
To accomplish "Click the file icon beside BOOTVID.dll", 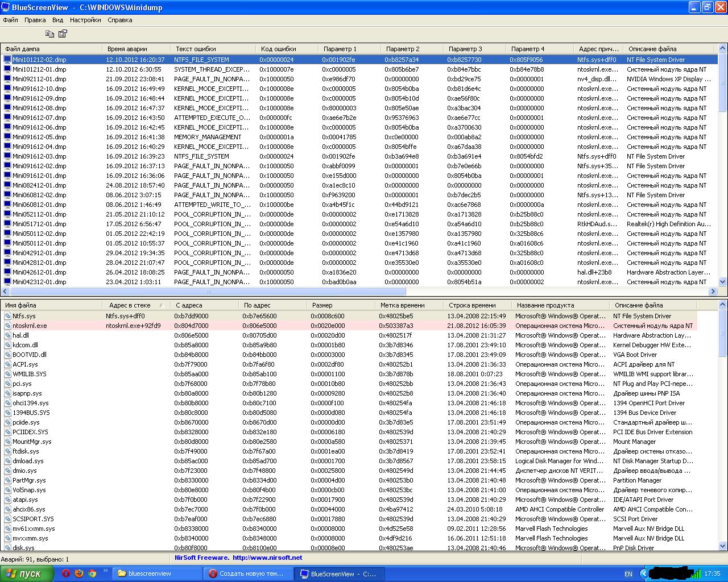I will pyautogui.click(x=8, y=355).
